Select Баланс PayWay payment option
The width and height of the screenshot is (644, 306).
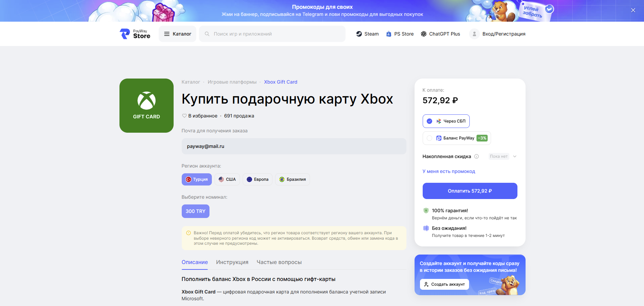(457, 138)
